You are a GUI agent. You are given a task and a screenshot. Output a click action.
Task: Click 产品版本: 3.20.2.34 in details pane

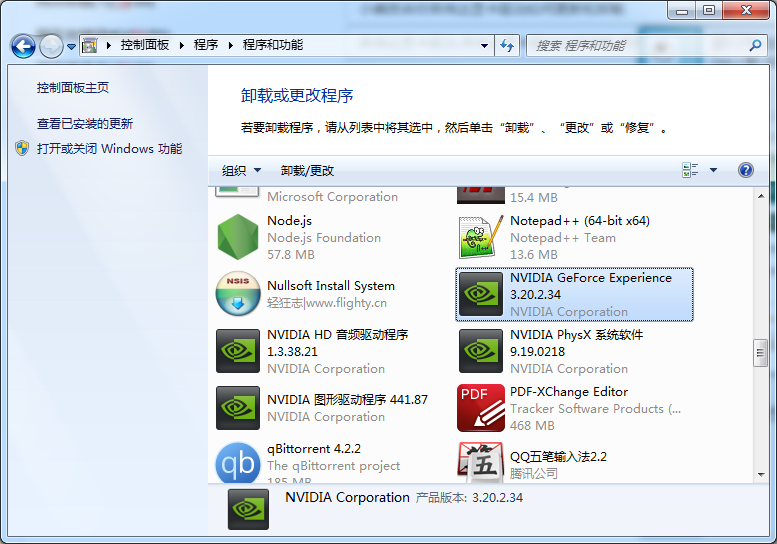pos(469,497)
